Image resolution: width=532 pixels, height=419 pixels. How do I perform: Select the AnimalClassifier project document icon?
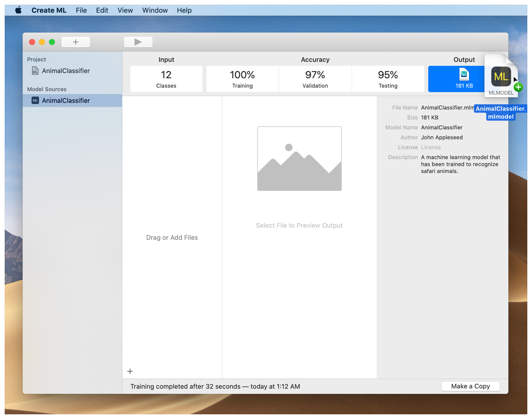35,71
